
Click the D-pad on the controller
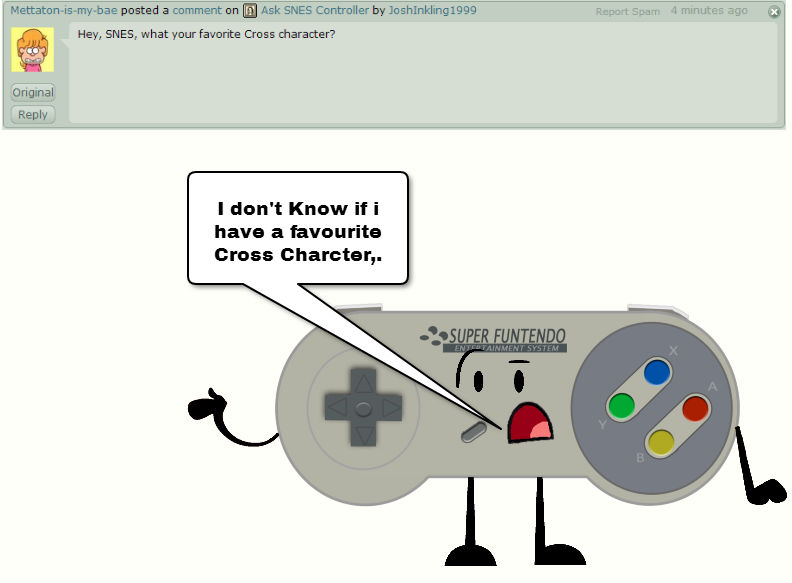click(363, 407)
